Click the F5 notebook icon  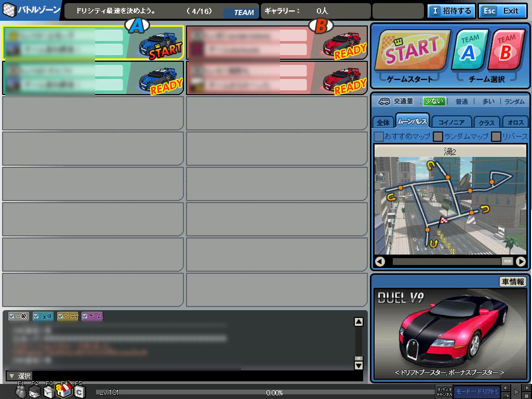coord(78,392)
